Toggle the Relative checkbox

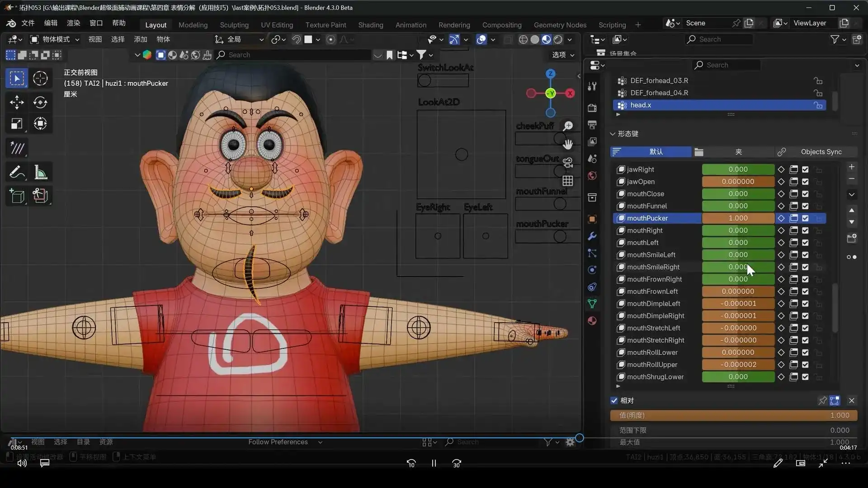click(614, 400)
